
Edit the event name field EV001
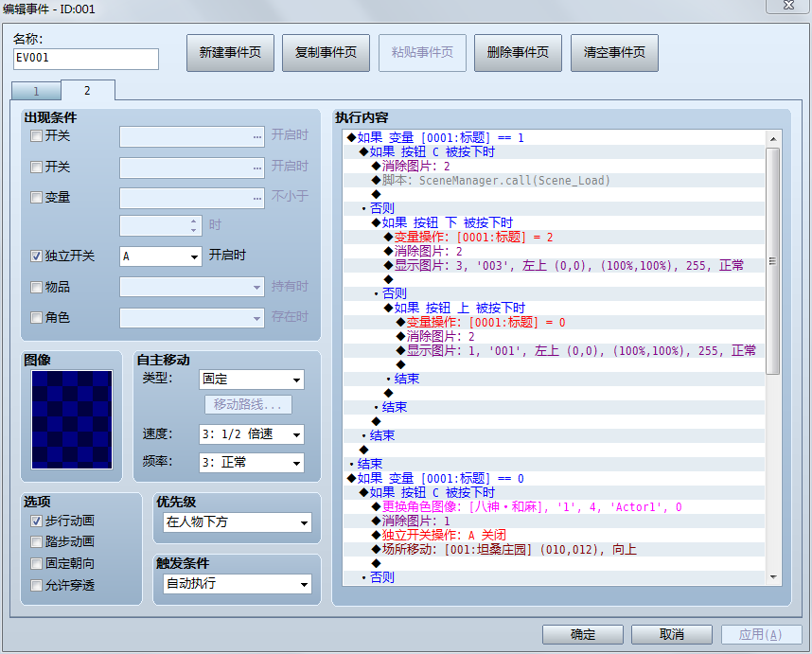[86, 59]
